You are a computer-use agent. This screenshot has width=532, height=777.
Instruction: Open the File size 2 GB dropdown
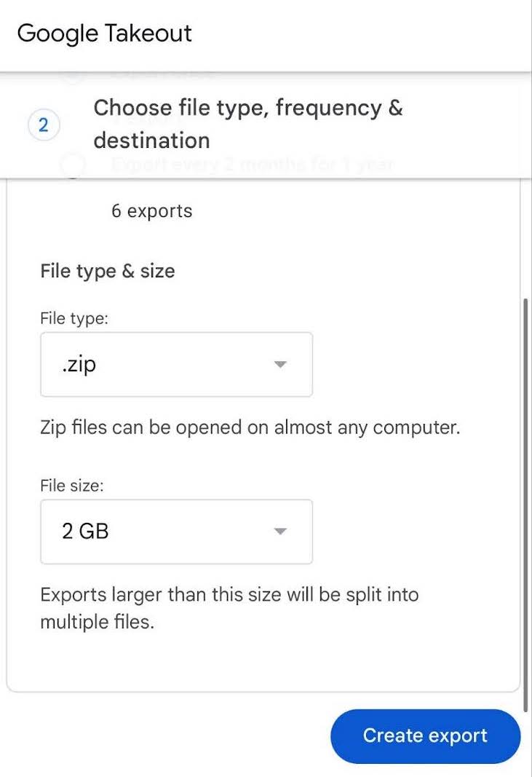176,531
